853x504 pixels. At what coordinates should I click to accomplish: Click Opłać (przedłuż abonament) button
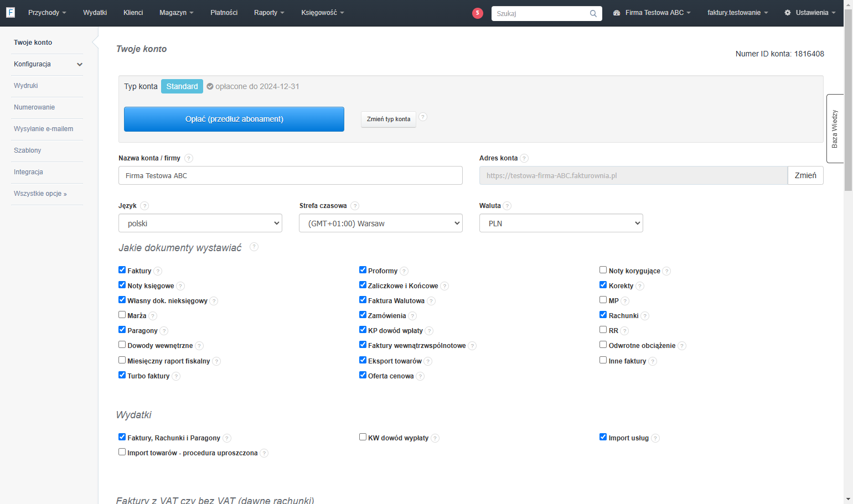pos(234,119)
